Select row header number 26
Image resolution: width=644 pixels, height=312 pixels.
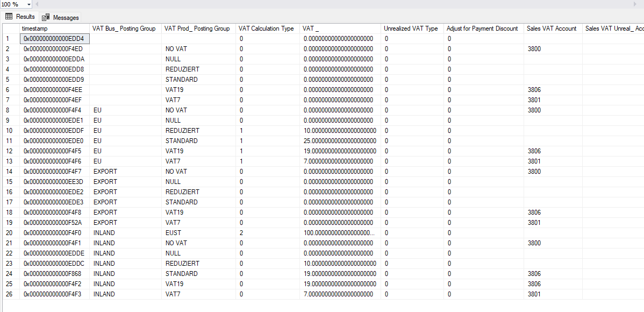[x=11, y=294]
